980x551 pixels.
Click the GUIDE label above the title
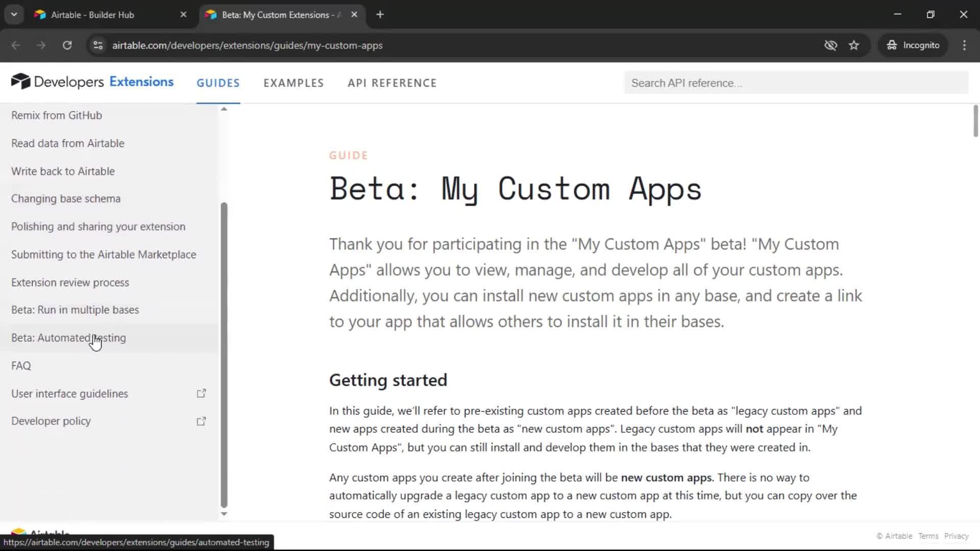click(349, 156)
